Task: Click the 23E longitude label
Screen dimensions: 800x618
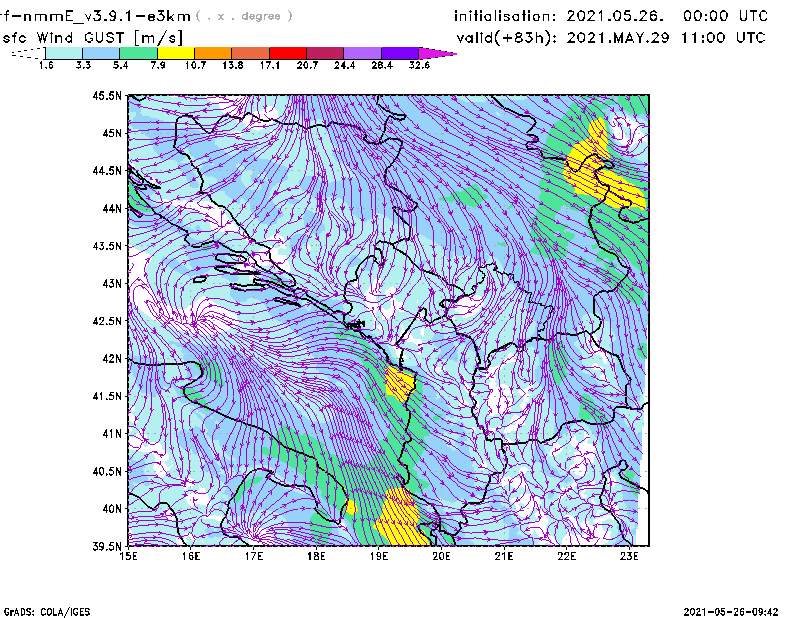Action: (x=629, y=556)
